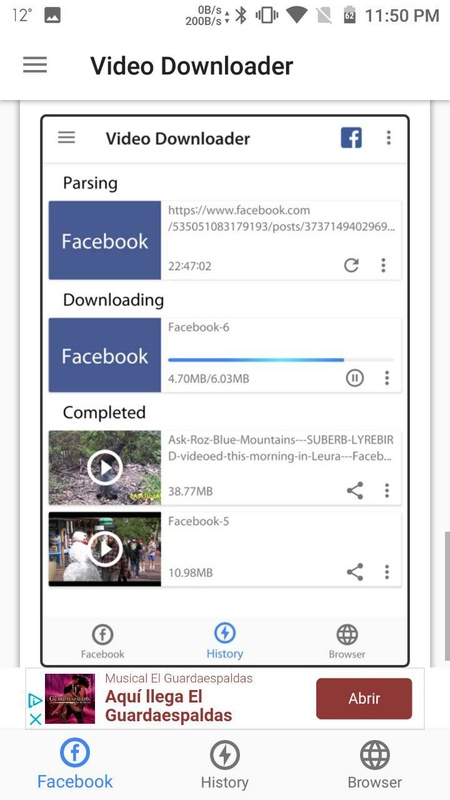This screenshot has width=450, height=800.
Task: Play the lyrebird video thumbnail
Action: point(105,468)
